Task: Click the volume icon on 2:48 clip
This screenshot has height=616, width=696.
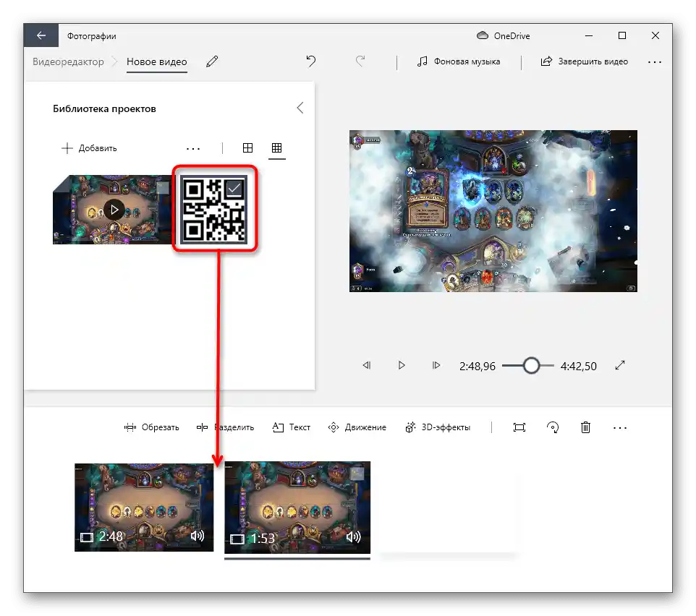Action: (197, 536)
